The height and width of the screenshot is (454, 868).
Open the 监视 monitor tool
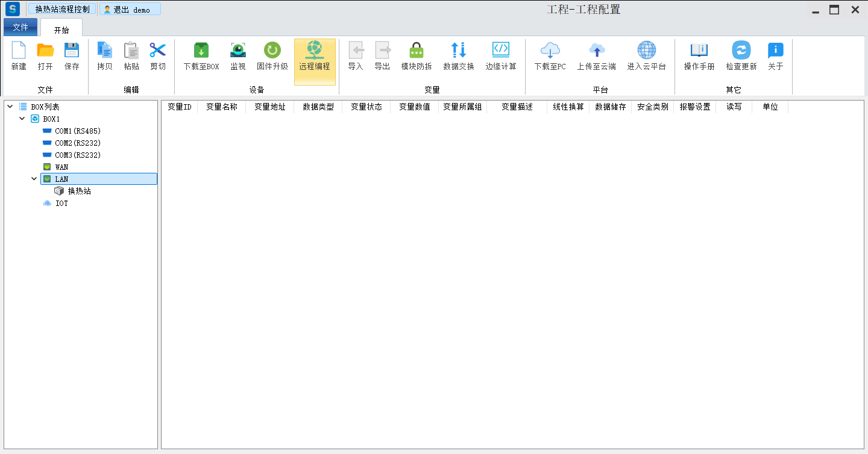pyautogui.click(x=238, y=51)
